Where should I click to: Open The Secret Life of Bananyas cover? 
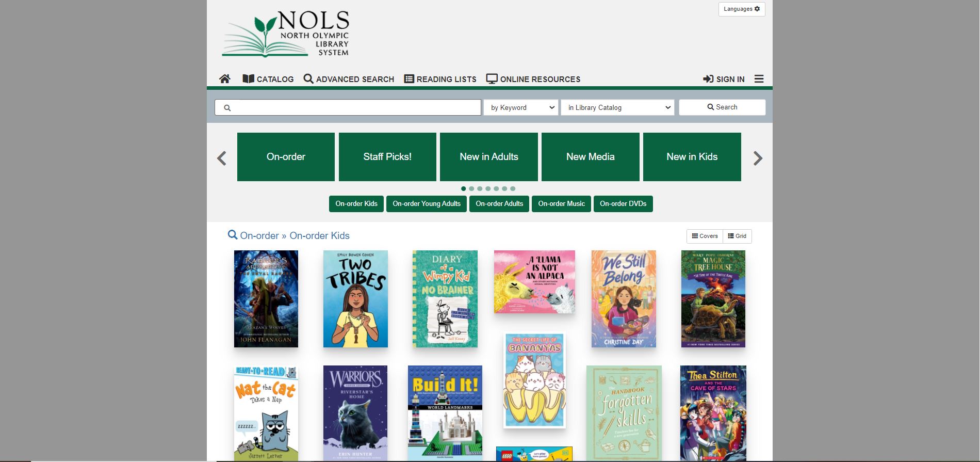click(x=534, y=380)
